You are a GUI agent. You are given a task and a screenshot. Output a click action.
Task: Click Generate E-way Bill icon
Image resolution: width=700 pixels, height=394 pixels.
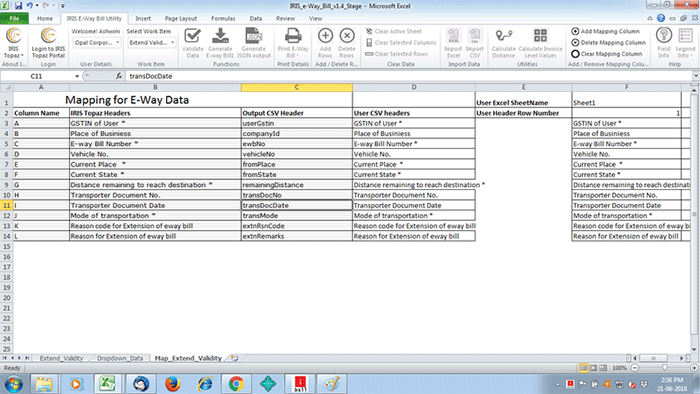tap(220, 43)
